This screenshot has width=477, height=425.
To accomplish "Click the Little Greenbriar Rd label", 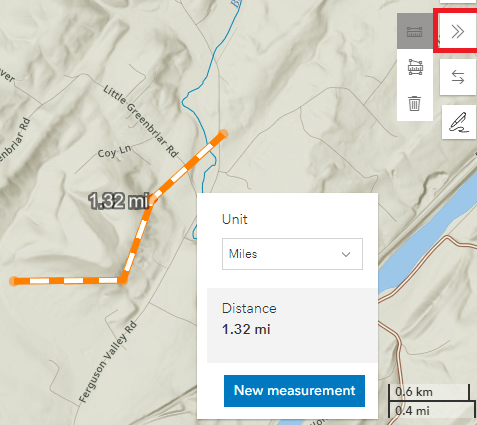I will coord(141,121).
